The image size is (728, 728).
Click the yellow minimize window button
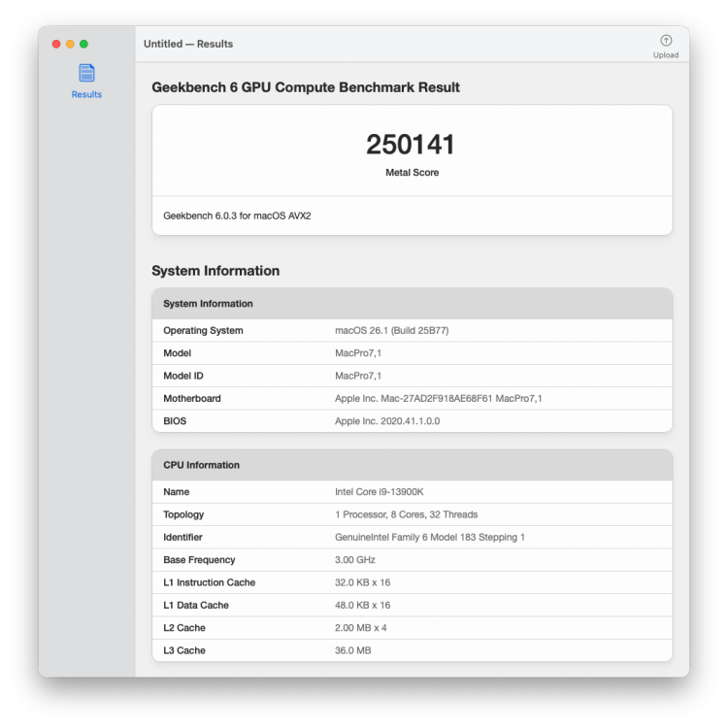pyautogui.click(x=70, y=44)
